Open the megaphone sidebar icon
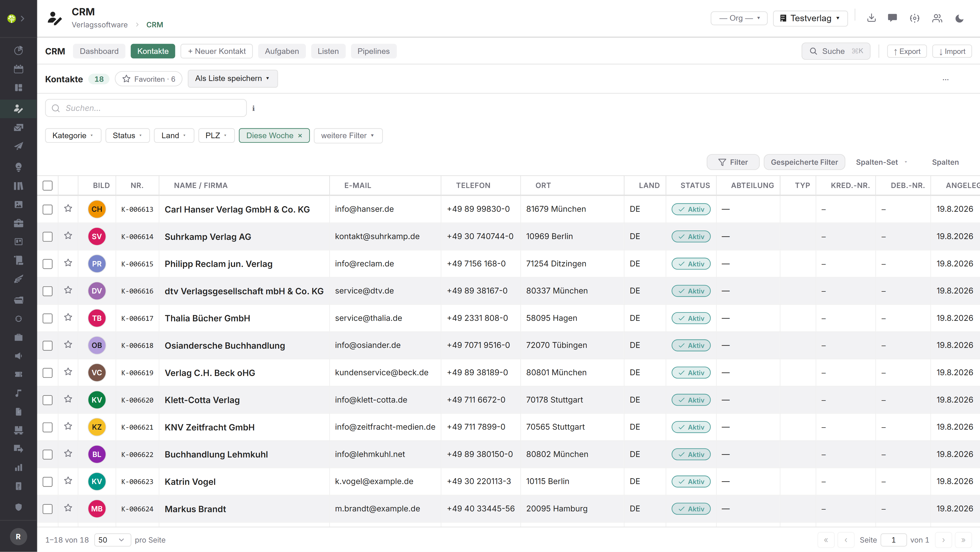Screen dimensions: 980x552 tap(18, 356)
